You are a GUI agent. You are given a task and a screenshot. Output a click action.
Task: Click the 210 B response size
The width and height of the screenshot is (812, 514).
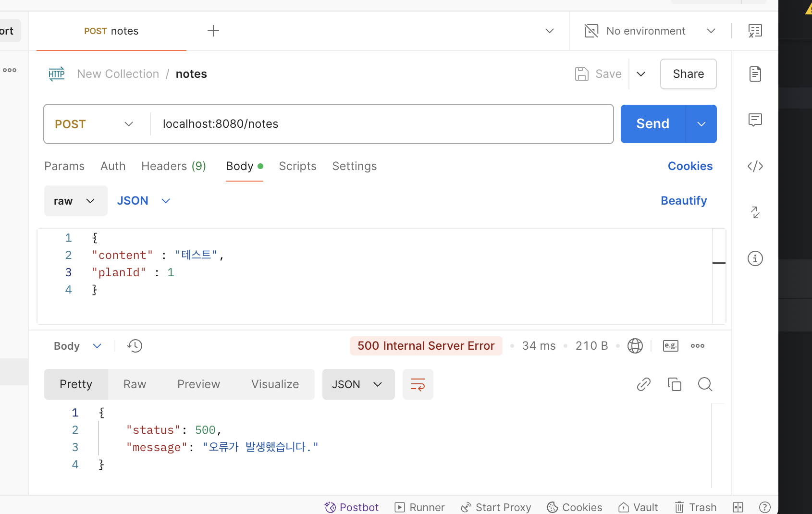tap(592, 346)
